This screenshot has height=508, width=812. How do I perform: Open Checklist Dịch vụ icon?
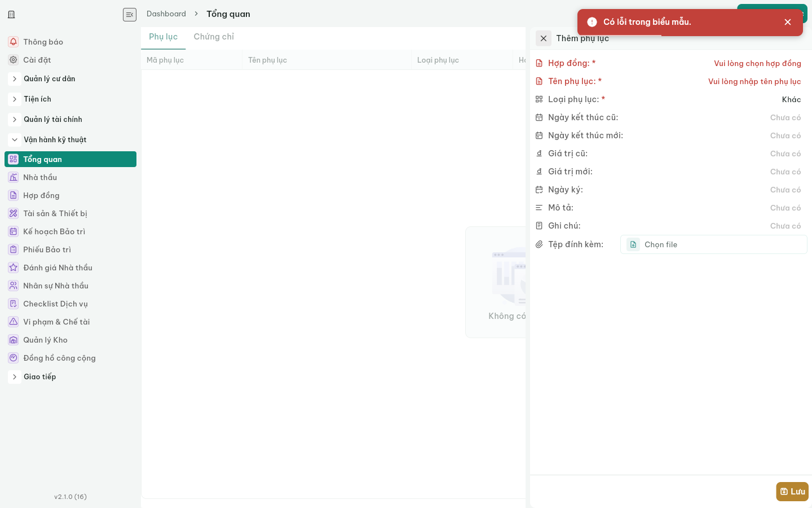coord(14,304)
